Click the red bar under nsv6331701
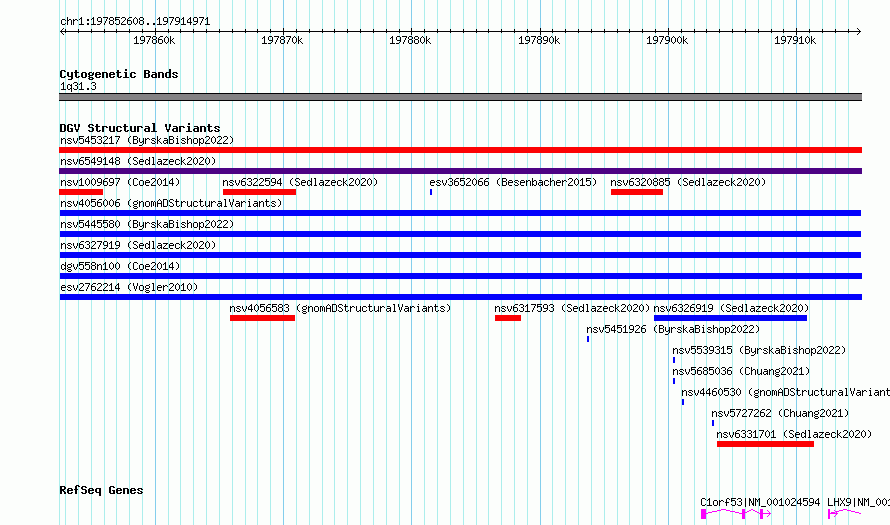Screen dimensions: 890x525 tap(765, 444)
